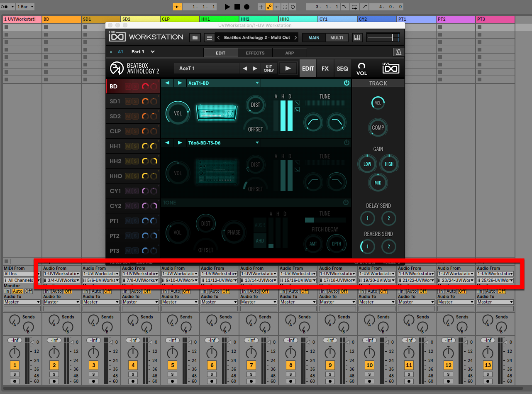Select the CLP drum pad
The width and height of the screenshot is (532, 394).
click(x=115, y=131)
